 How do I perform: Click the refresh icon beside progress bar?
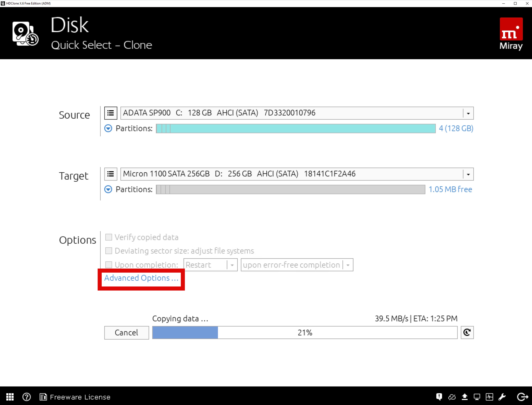pos(467,332)
